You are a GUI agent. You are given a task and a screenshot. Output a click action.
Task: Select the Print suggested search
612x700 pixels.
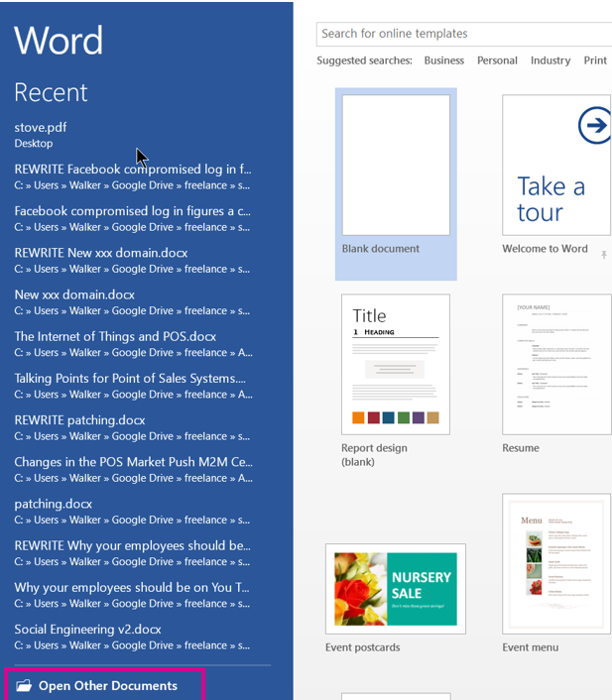click(595, 60)
